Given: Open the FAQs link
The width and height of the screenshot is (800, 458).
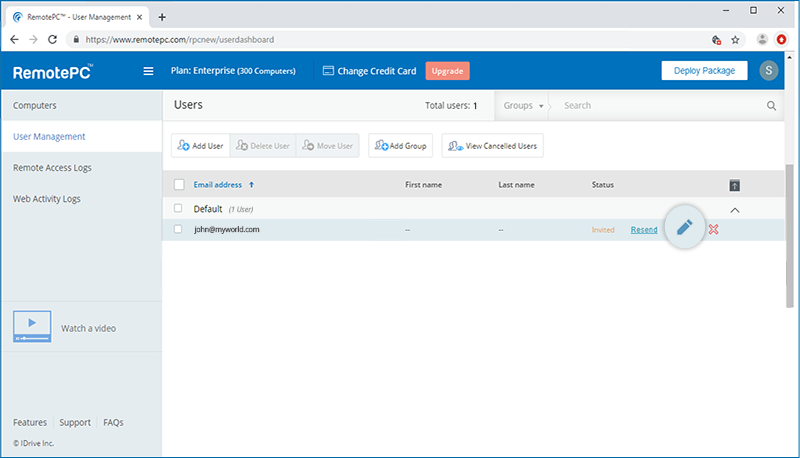Looking at the screenshot, I should tap(113, 422).
